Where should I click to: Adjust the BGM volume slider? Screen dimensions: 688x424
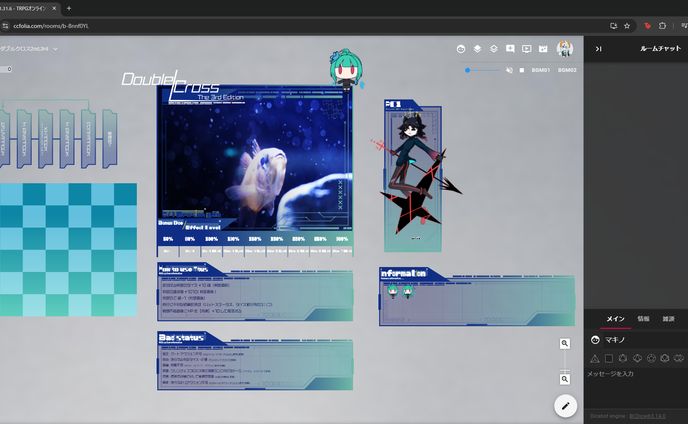pyautogui.click(x=483, y=70)
